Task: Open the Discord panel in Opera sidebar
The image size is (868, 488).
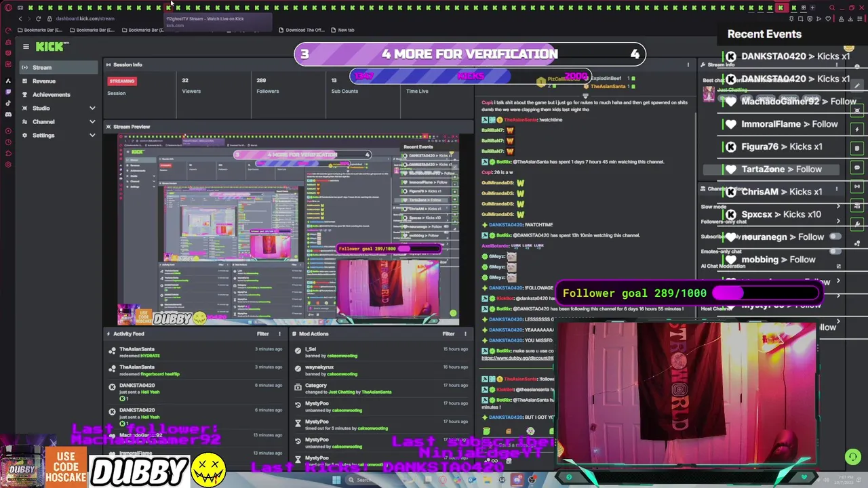Action: coord(8,114)
